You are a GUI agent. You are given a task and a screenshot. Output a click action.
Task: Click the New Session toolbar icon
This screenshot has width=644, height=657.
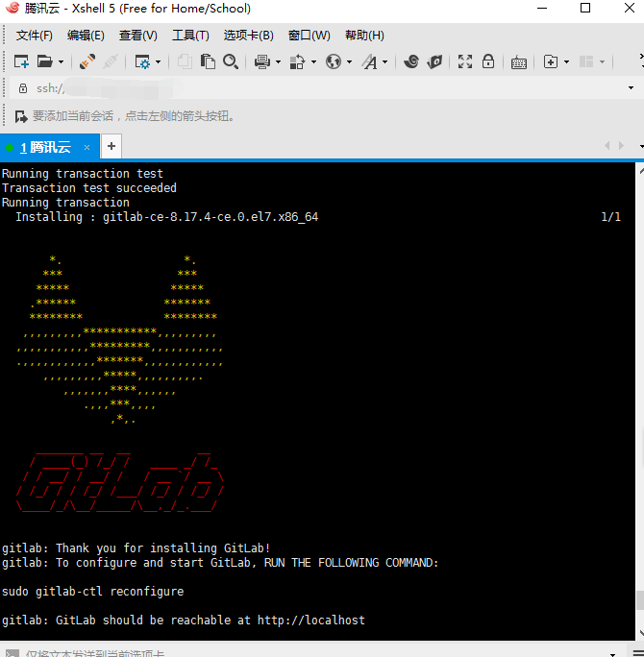point(21,62)
